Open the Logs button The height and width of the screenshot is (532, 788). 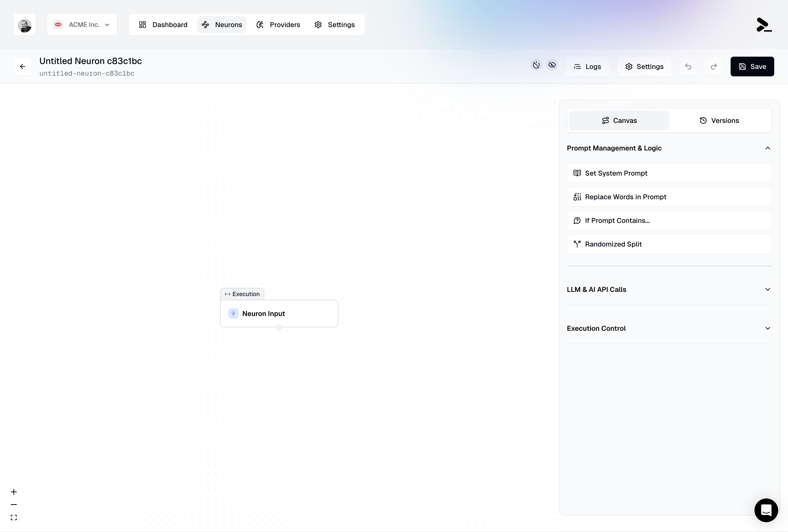click(587, 66)
